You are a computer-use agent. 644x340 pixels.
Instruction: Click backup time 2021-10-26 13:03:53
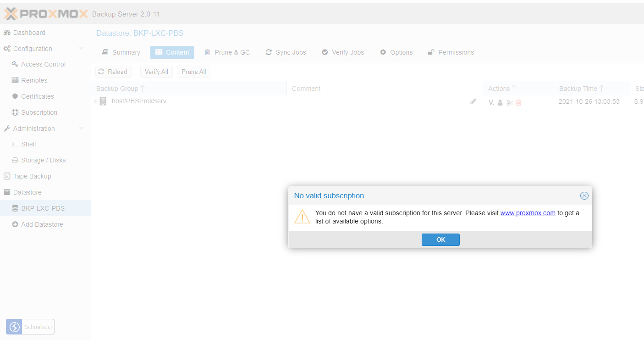(x=589, y=101)
